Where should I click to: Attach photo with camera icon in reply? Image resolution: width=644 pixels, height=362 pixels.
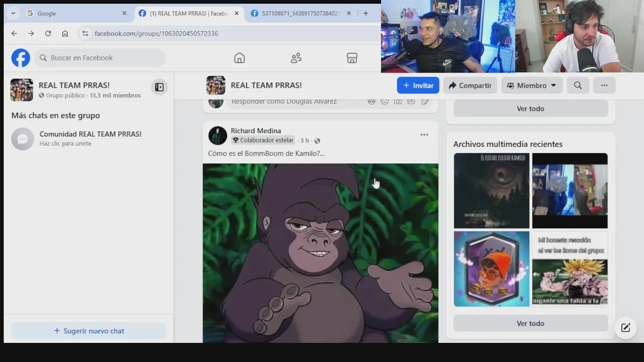point(398,101)
